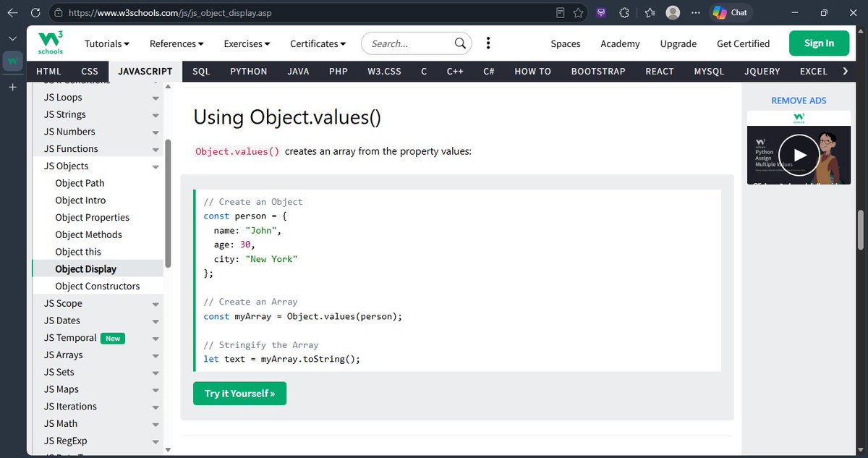Expand the JS Scope section arrow
The height and width of the screenshot is (458, 868).
click(x=156, y=304)
